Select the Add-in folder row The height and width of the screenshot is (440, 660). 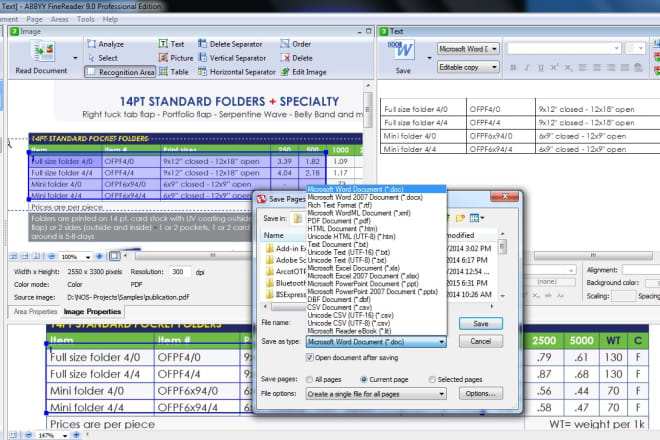tap(285, 248)
